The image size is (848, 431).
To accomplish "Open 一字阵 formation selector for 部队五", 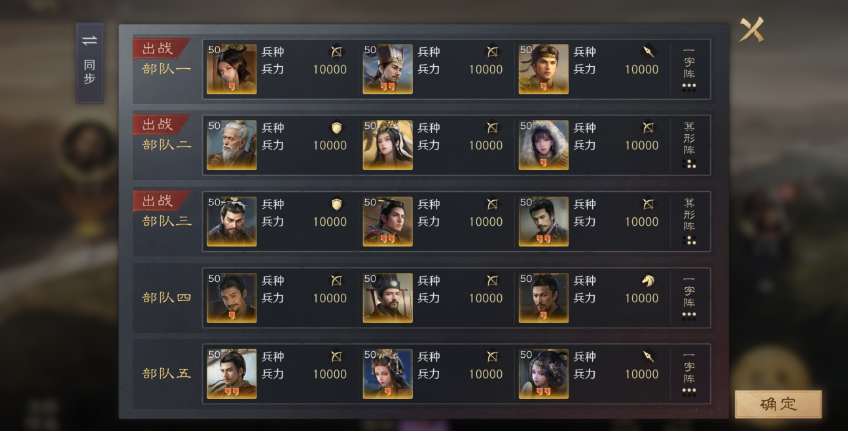I will click(689, 374).
